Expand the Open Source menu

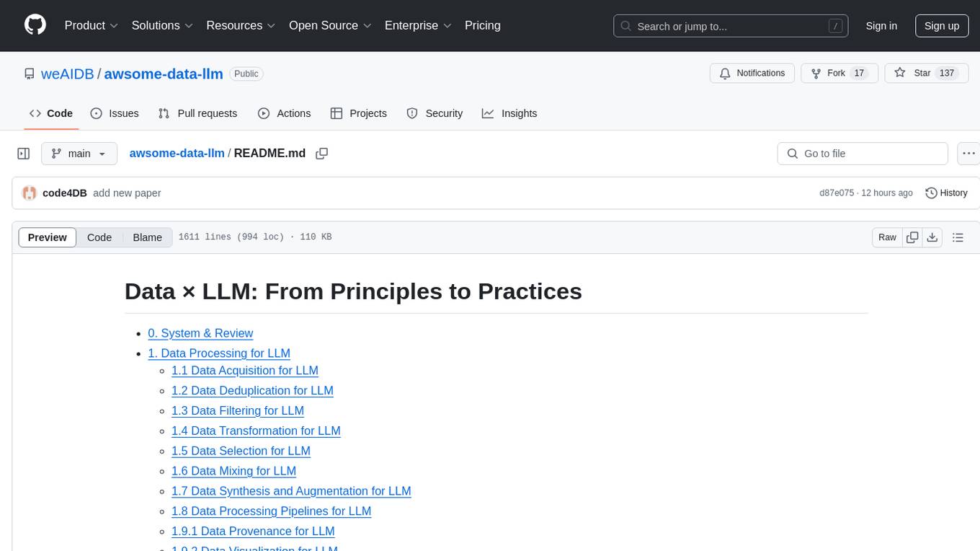[330, 25]
